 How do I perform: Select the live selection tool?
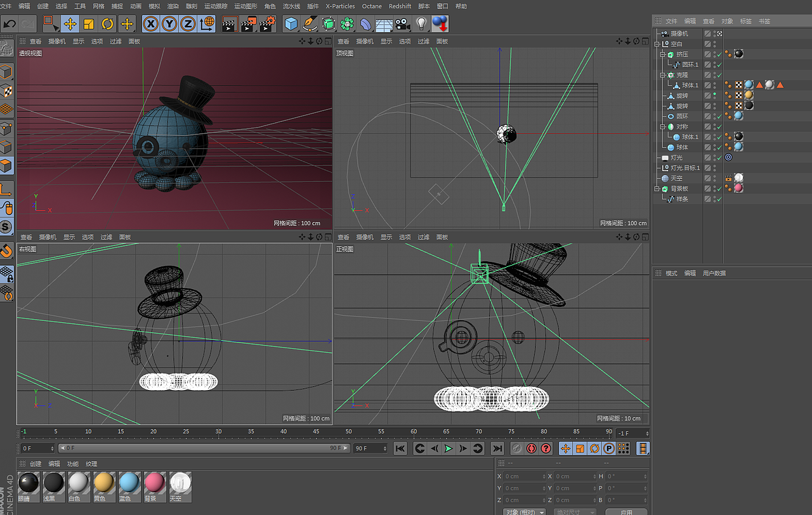coord(51,24)
